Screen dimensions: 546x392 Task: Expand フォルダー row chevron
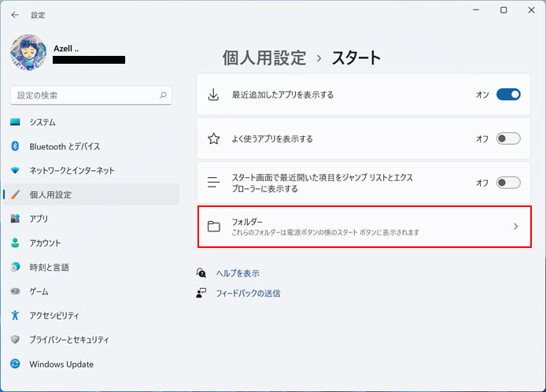pyautogui.click(x=515, y=227)
